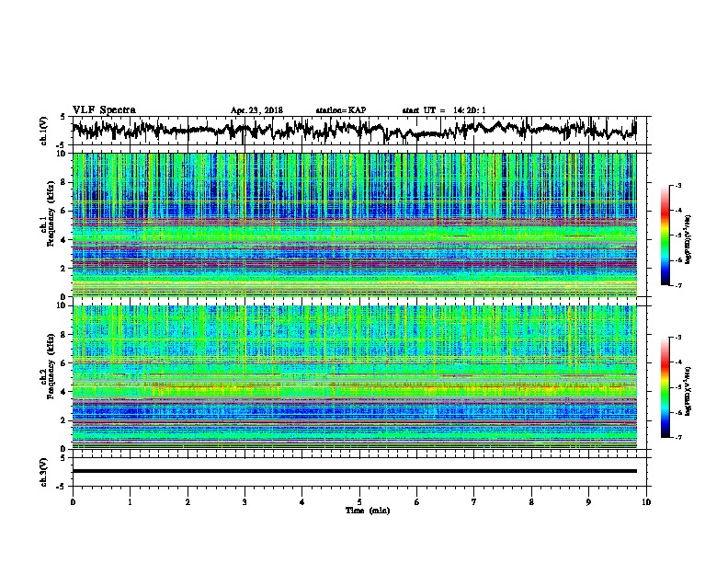Image resolution: width=728 pixels, height=563 pixels.
Task: Click the ch.2 "Frequency (kHz)" axis label
Action: tap(51, 366)
